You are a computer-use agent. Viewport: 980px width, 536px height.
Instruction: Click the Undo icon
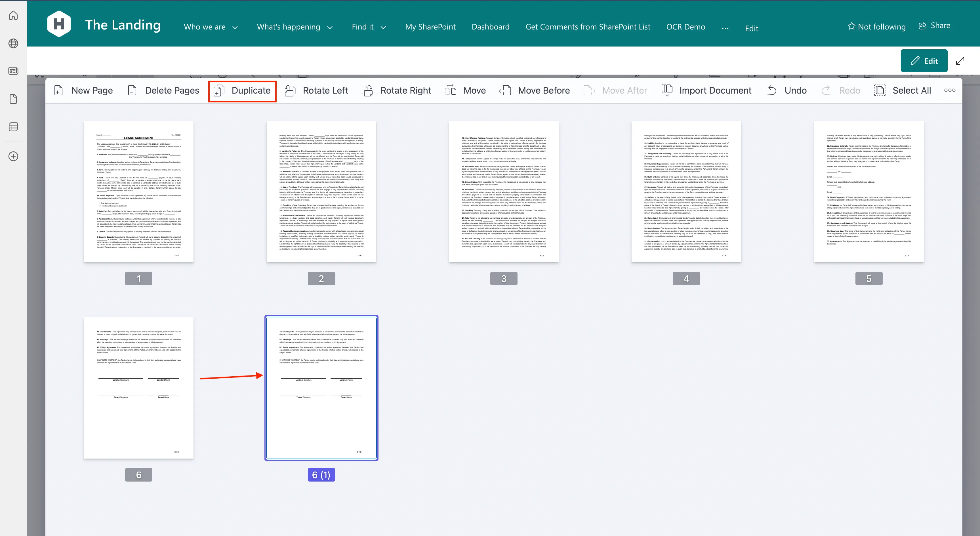tap(772, 90)
